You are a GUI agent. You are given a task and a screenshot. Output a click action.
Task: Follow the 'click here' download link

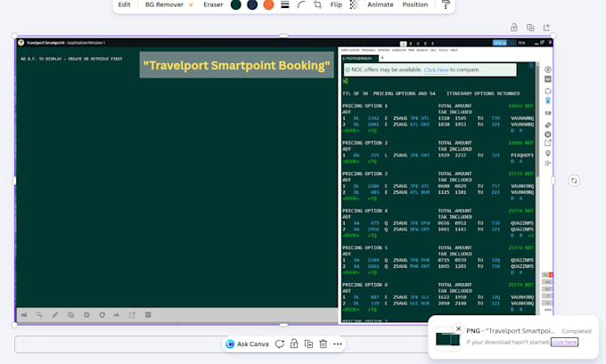(564, 342)
